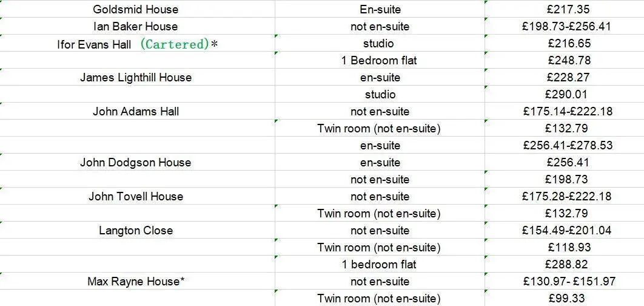Select the Goldsmid House cell
The width and height of the screenshot is (644, 306).
coord(136,9)
